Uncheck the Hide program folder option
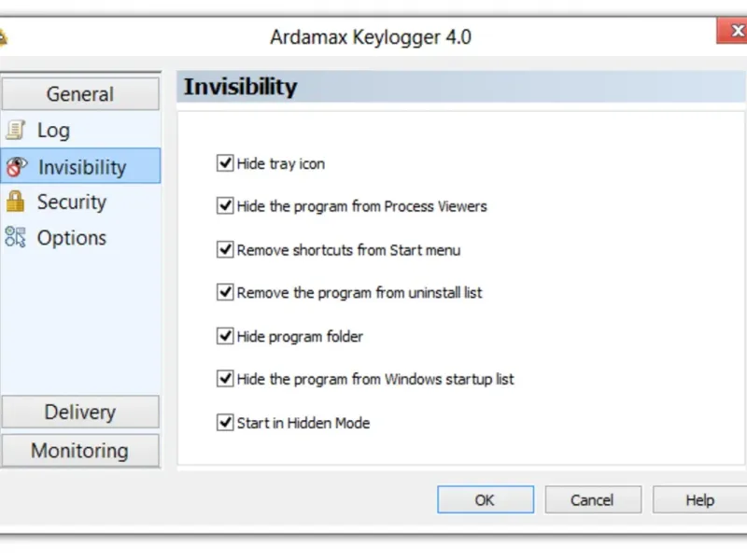Screen dimensions: 747x560 point(225,336)
